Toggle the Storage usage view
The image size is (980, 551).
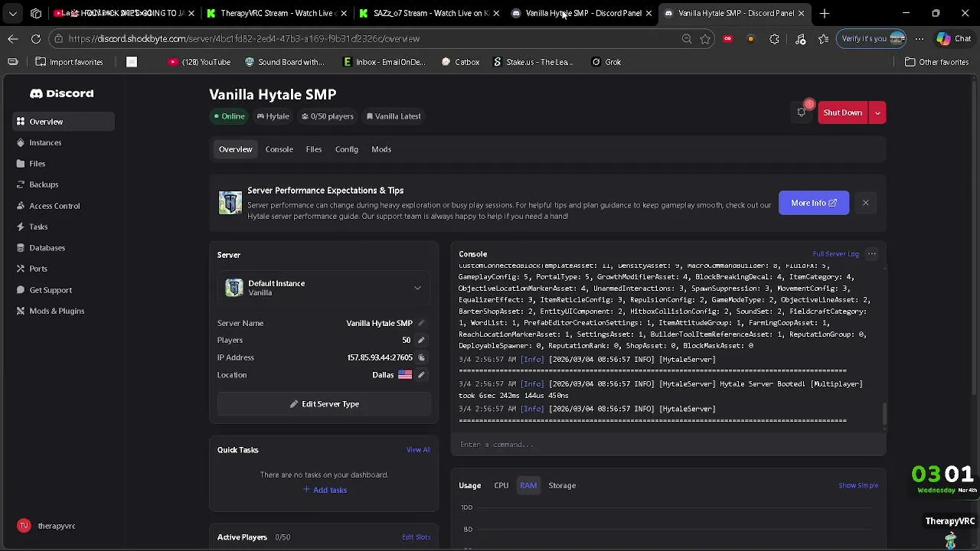[x=562, y=485]
